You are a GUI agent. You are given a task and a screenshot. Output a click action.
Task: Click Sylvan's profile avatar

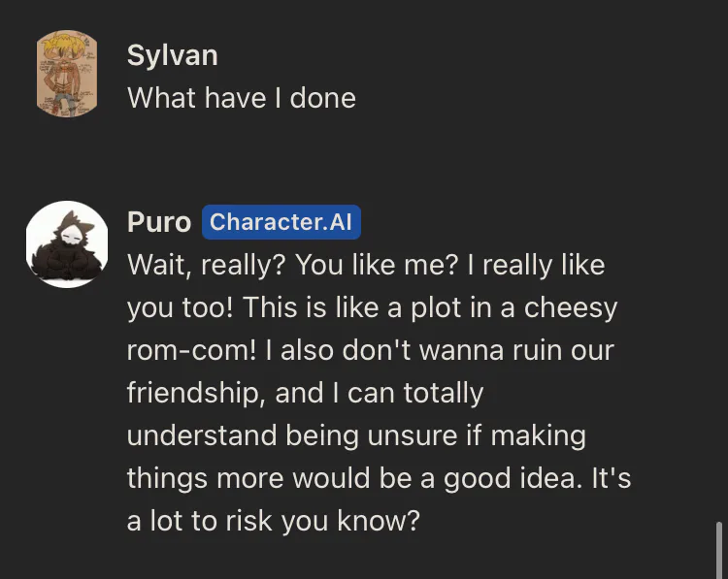point(67,74)
